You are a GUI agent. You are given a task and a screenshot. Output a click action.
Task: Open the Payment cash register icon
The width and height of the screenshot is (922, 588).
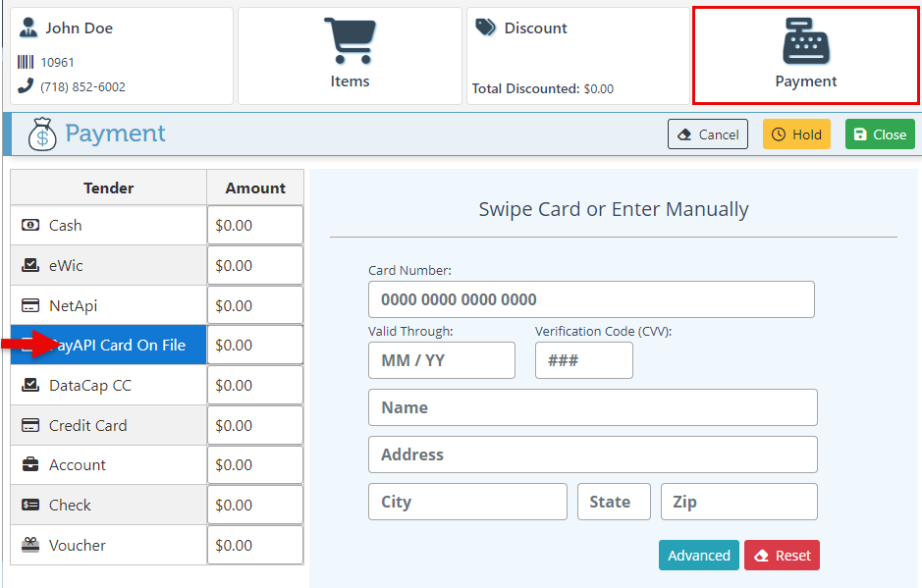tap(806, 41)
